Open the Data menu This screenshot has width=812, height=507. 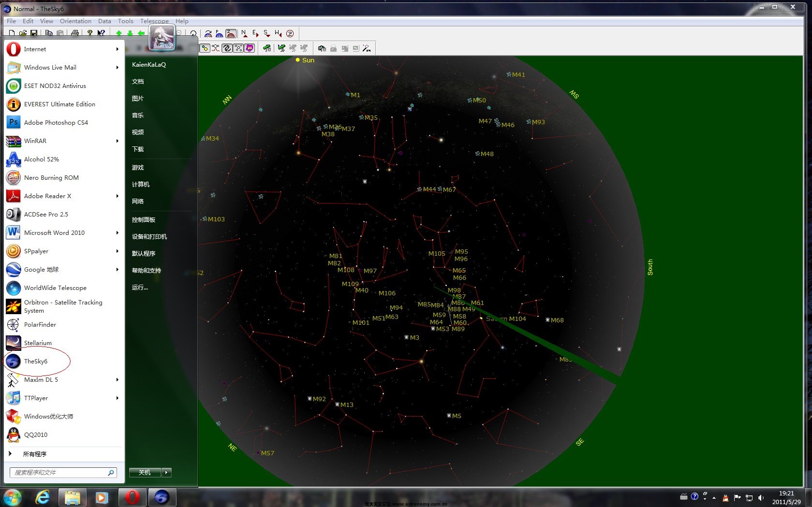(104, 21)
